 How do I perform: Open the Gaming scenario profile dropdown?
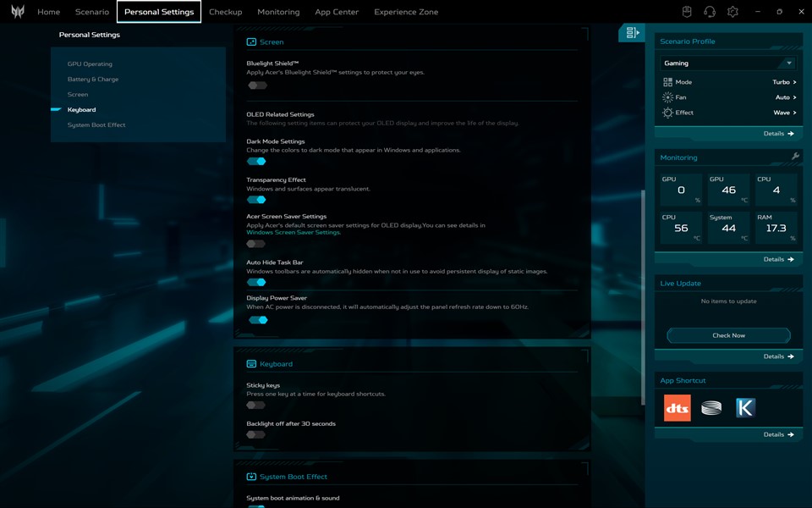[x=728, y=63]
